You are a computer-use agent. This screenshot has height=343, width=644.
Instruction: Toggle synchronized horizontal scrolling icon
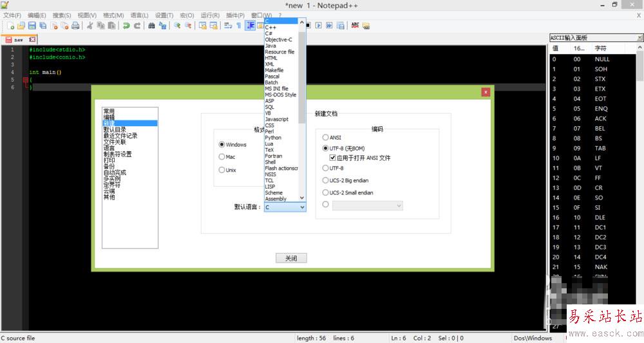coord(214,26)
